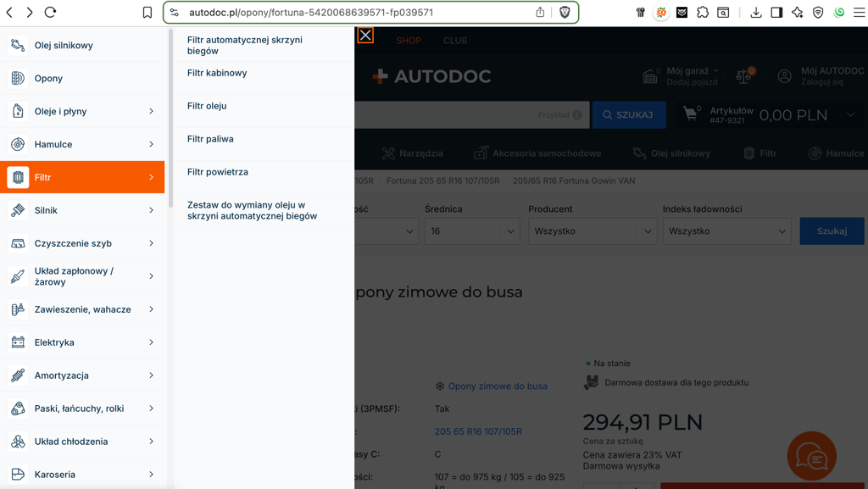
Task: Open the browser hamburger menu
Action: [860, 12]
